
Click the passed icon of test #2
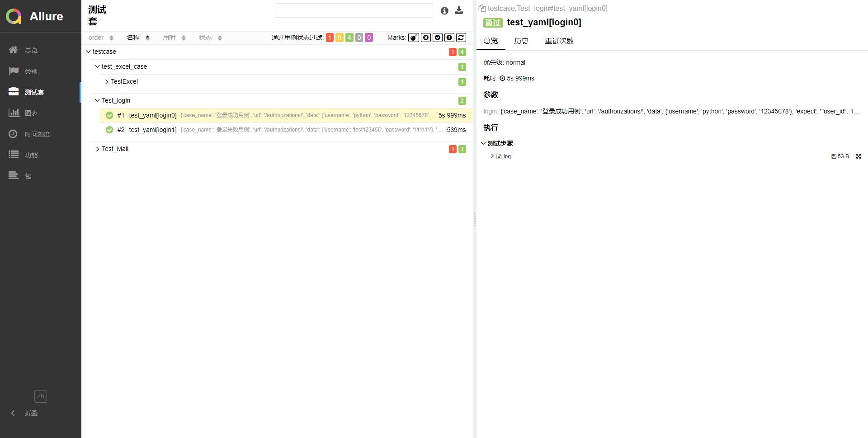pyautogui.click(x=109, y=130)
